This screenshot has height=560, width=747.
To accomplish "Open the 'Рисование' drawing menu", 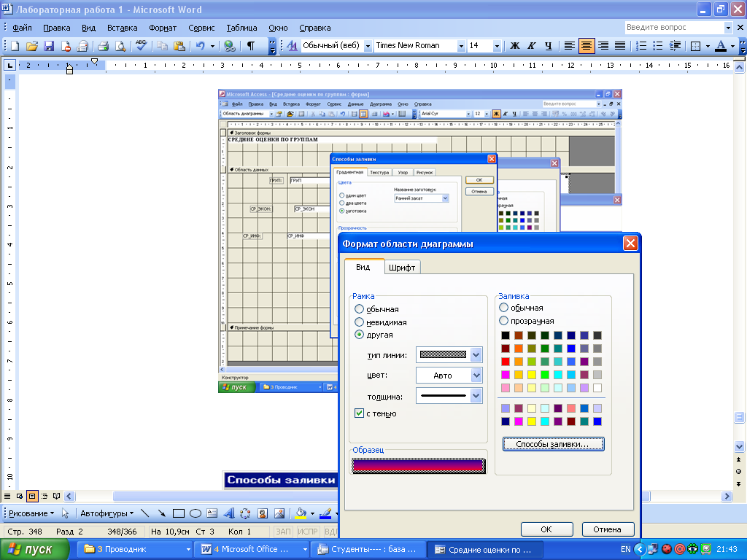I will coord(31,513).
